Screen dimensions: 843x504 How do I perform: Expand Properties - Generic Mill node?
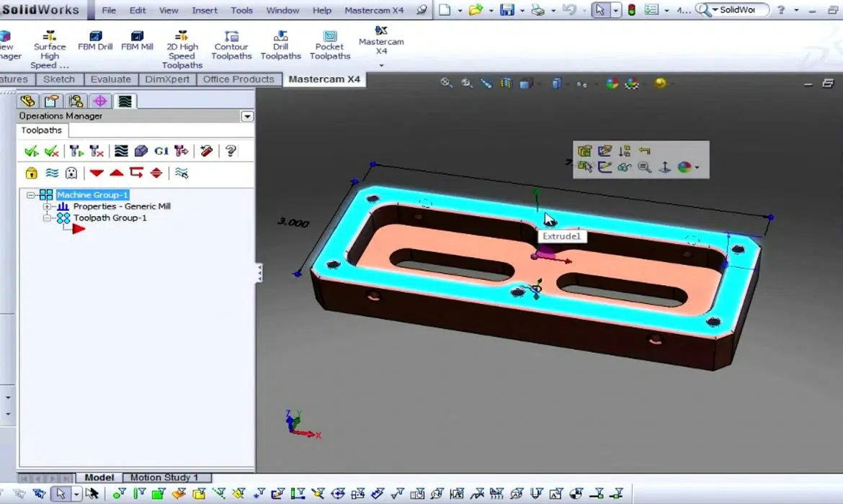click(x=47, y=207)
